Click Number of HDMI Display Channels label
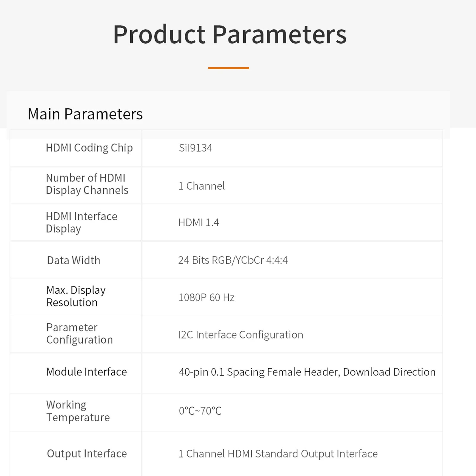 coord(87,184)
